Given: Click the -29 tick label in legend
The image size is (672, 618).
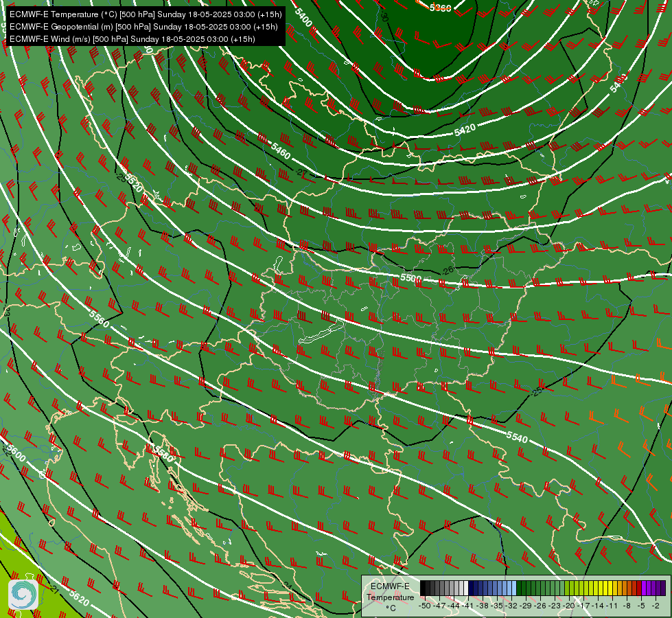Looking at the screenshot, I should pyautogui.click(x=526, y=606).
